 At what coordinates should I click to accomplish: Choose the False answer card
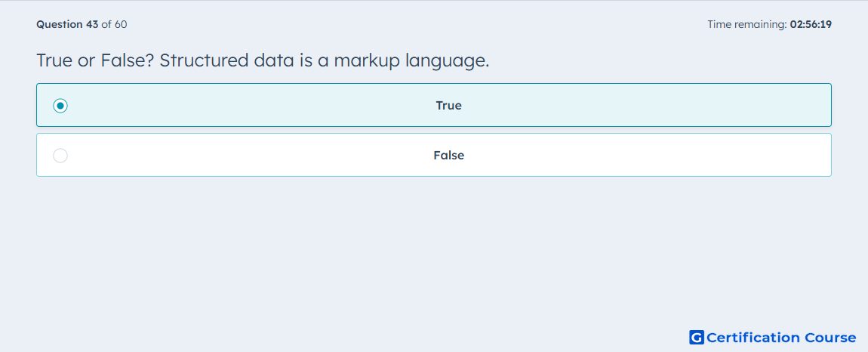(434, 155)
